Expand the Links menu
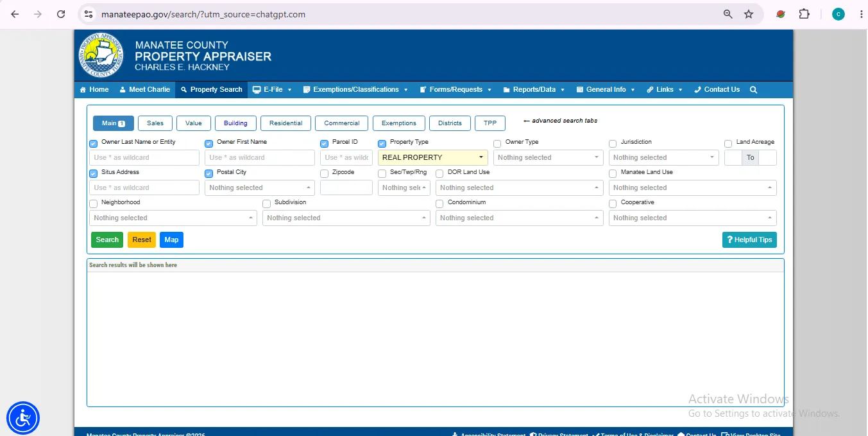868x436 pixels. pos(665,90)
